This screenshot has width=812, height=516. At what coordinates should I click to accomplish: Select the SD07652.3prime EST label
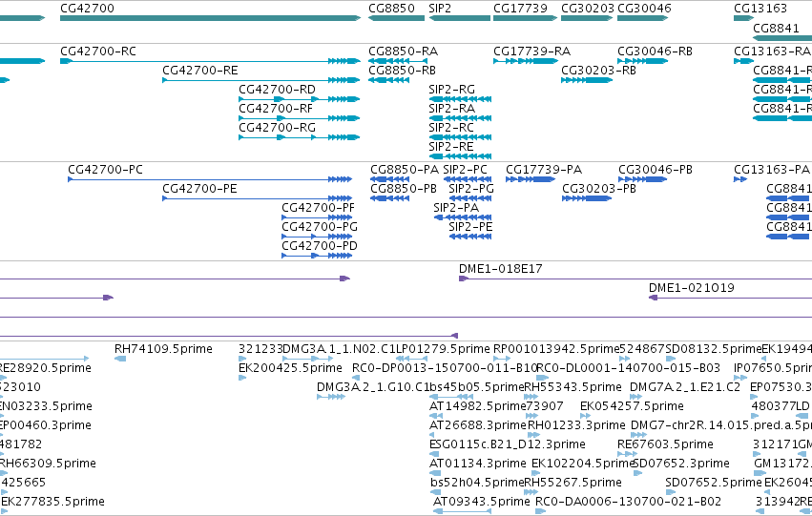pos(681,464)
